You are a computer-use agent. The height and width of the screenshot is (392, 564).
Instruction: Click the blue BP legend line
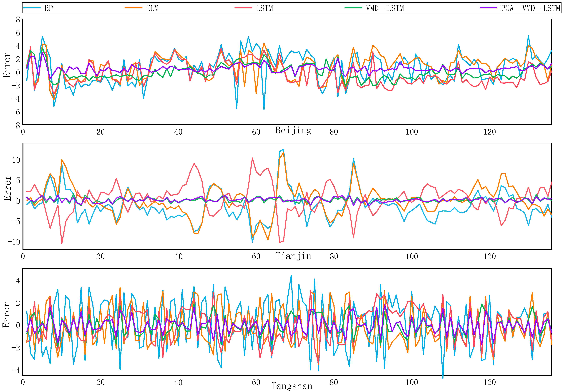pyautogui.click(x=32, y=8)
